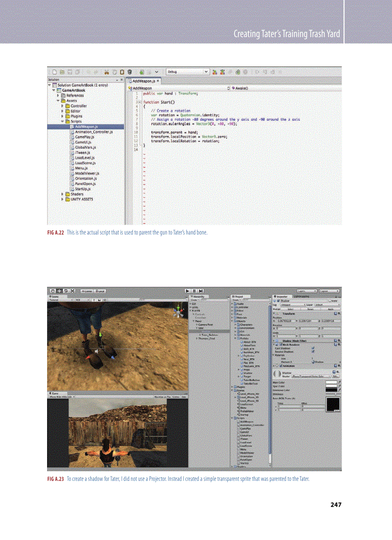Click the Revert prefab button in the Inspector
Image resolution: width=392 pixels, height=540 pixels.
pos(310,309)
